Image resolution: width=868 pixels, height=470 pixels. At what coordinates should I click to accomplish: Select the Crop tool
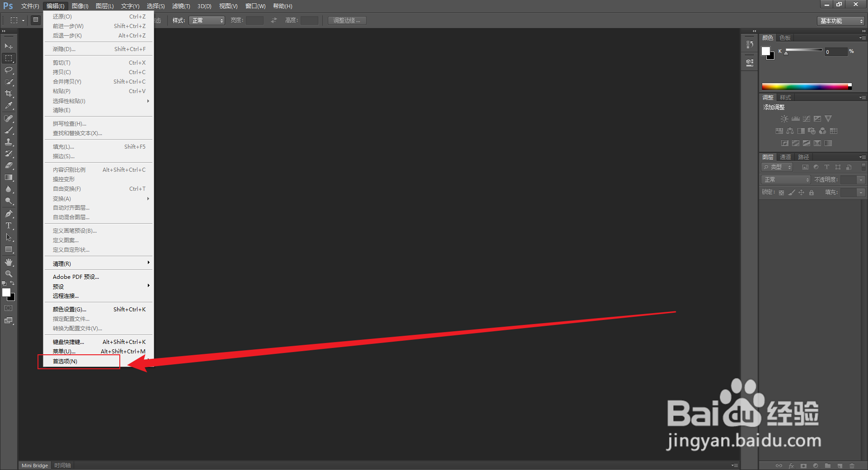click(9, 94)
